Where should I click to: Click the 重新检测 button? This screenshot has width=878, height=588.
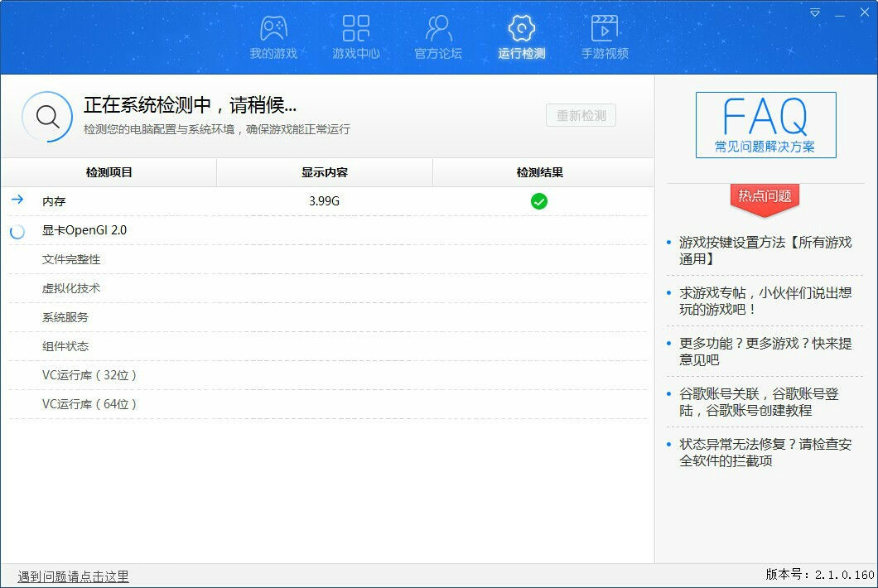[x=581, y=115]
